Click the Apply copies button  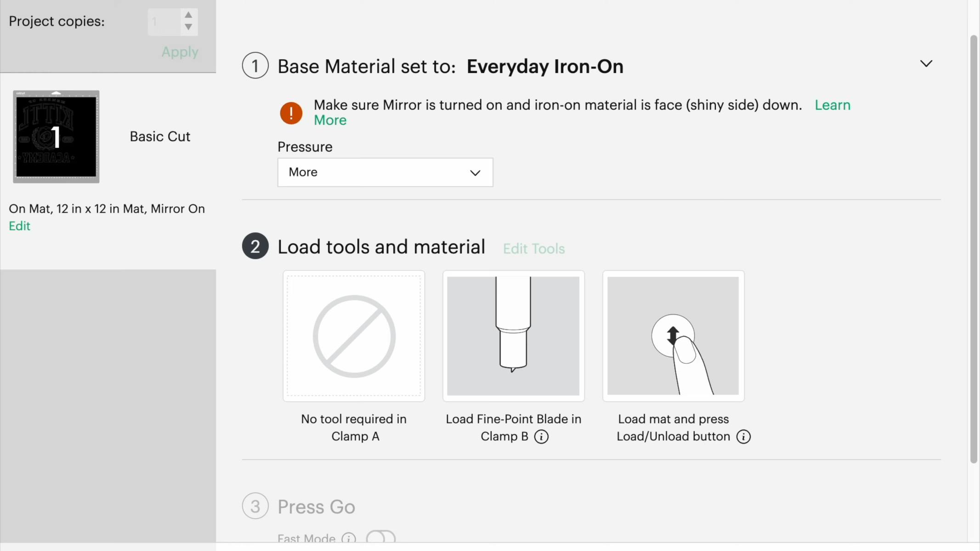(180, 52)
